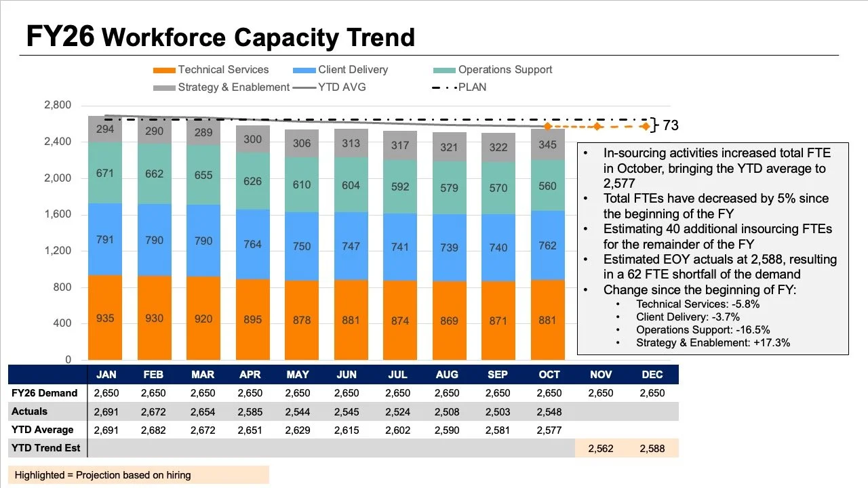The image size is (868, 488).
Task: Select the DEC column header in table
Action: (652, 374)
